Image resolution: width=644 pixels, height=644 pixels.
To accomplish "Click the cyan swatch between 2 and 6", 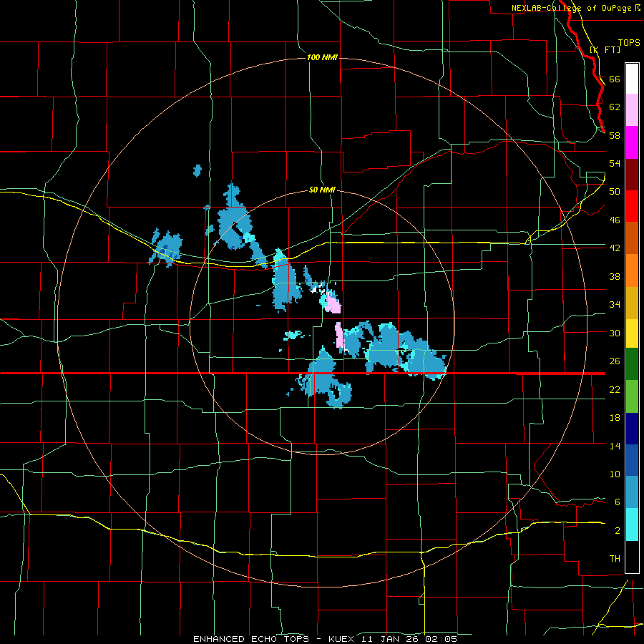I will pyautogui.click(x=632, y=525).
